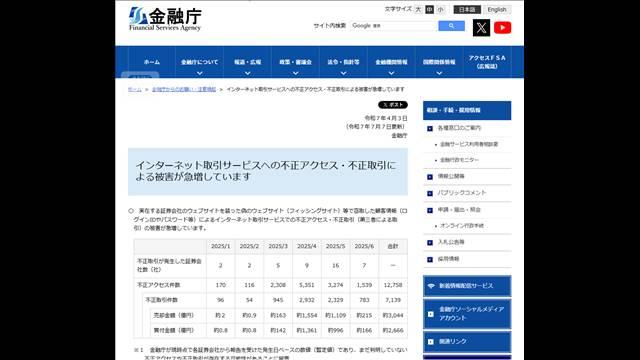The image size is (640, 360).
Task: Click the 2025/1 table column header
Action: (x=220, y=247)
